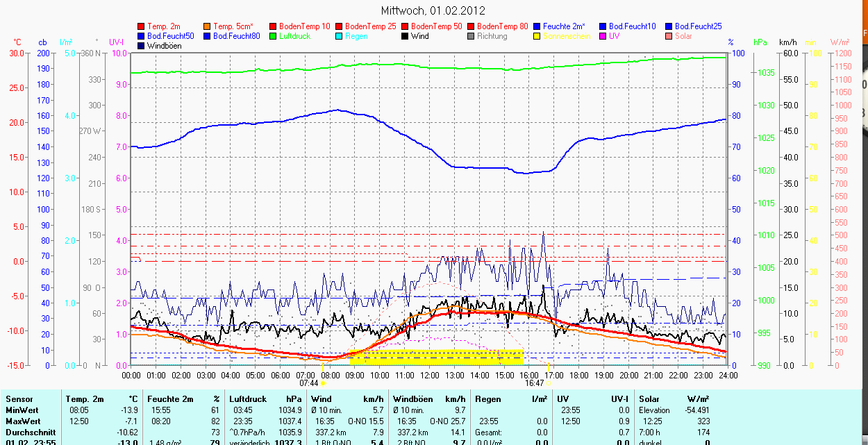868x445 pixels.
Task: Click the 16:47 sunset marker
Action: point(534,383)
